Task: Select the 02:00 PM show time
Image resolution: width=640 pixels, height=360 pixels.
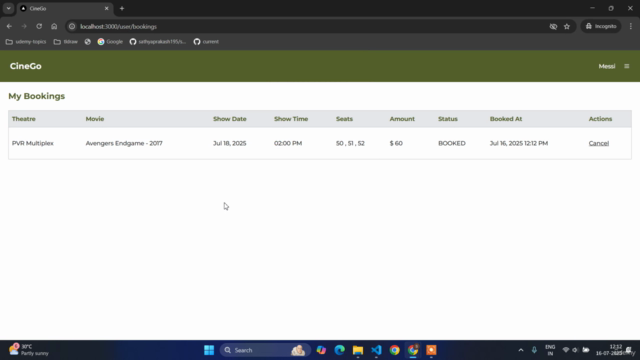Action: click(x=288, y=143)
